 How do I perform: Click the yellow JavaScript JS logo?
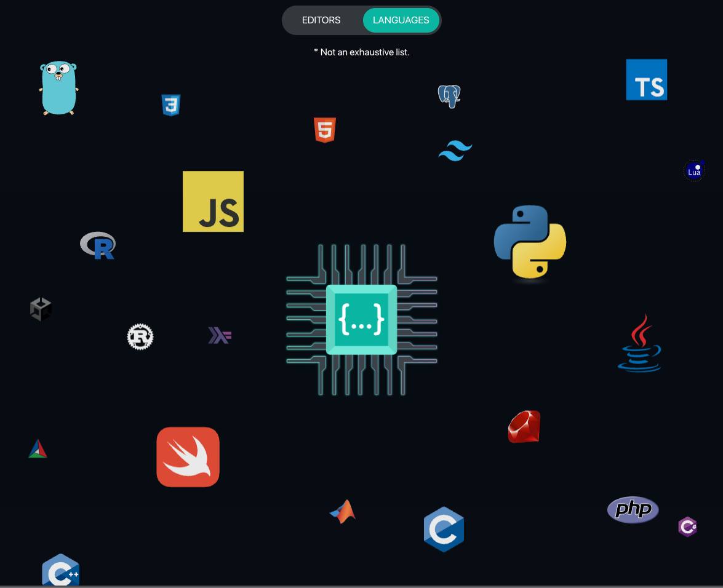pyautogui.click(x=213, y=201)
